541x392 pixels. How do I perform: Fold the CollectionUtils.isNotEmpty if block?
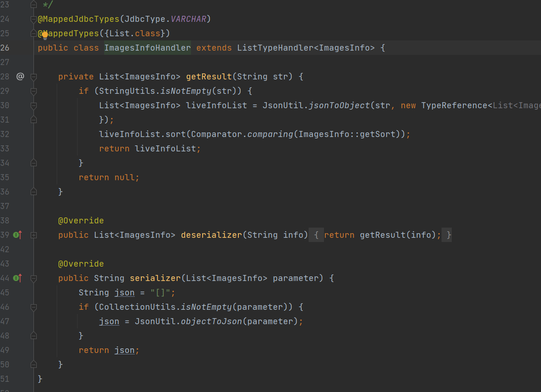[x=33, y=307]
